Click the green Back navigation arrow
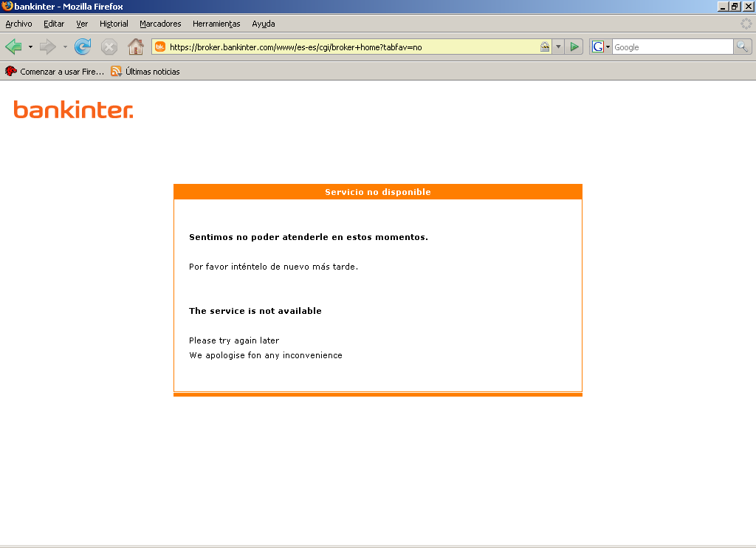The width and height of the screenshot is (756, 548). (13, 47)
